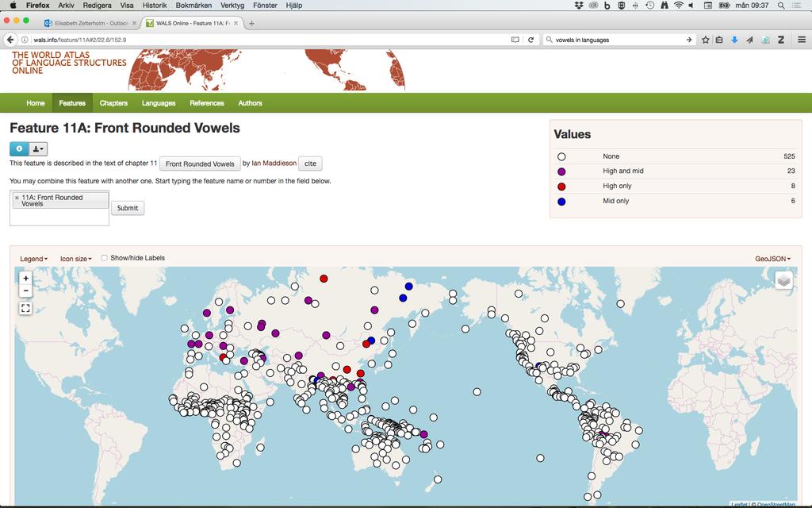Open the volume control in menu bar
The width and height of the screenshot is (812, 508).
pyautogui.click(x=691, y=6)
